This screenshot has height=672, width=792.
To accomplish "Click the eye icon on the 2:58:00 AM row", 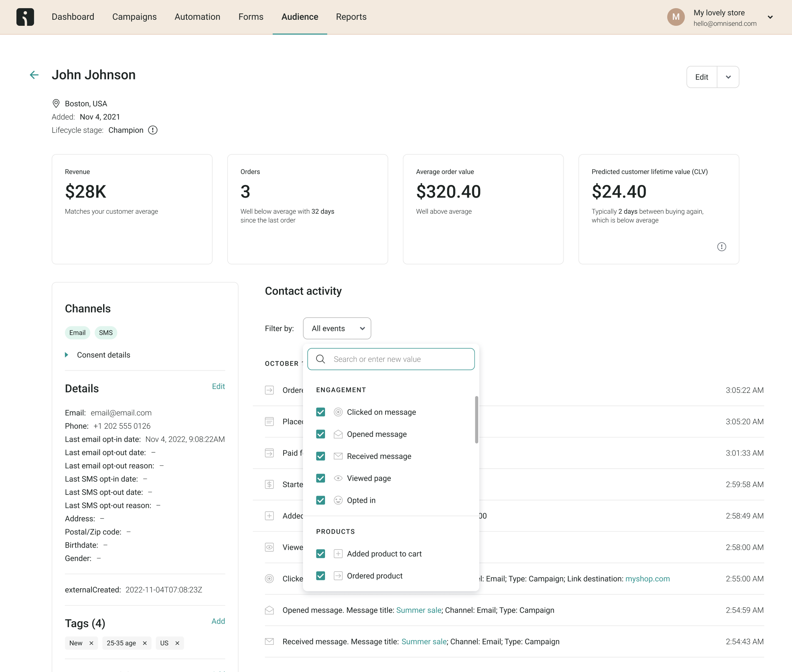I will (x=270, y=548).
